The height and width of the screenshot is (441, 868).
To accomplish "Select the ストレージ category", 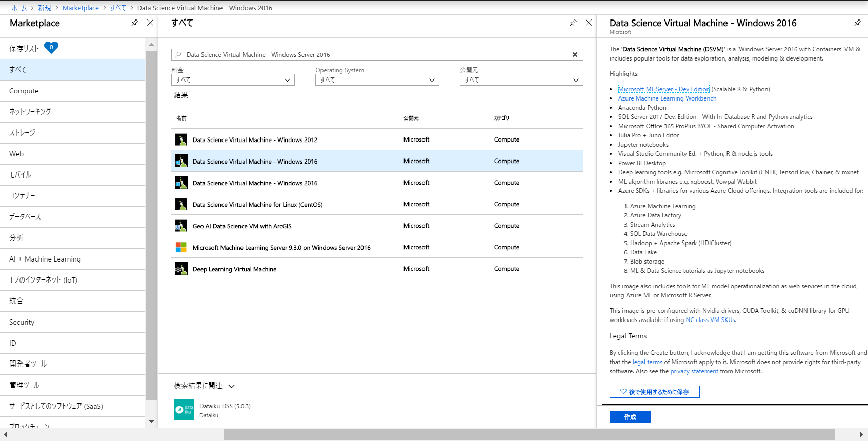I will [x=73, y=133].
